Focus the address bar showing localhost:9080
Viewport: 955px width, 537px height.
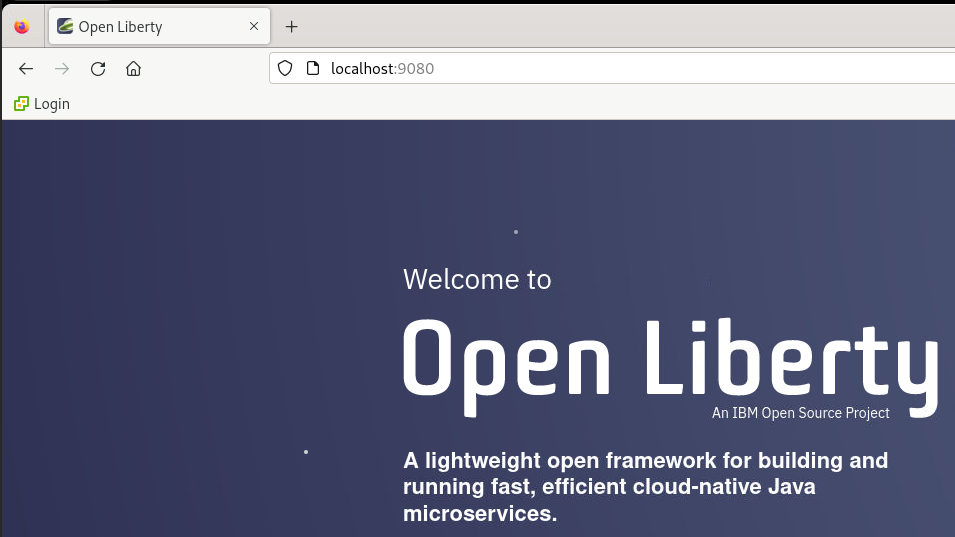pos(600,69)
